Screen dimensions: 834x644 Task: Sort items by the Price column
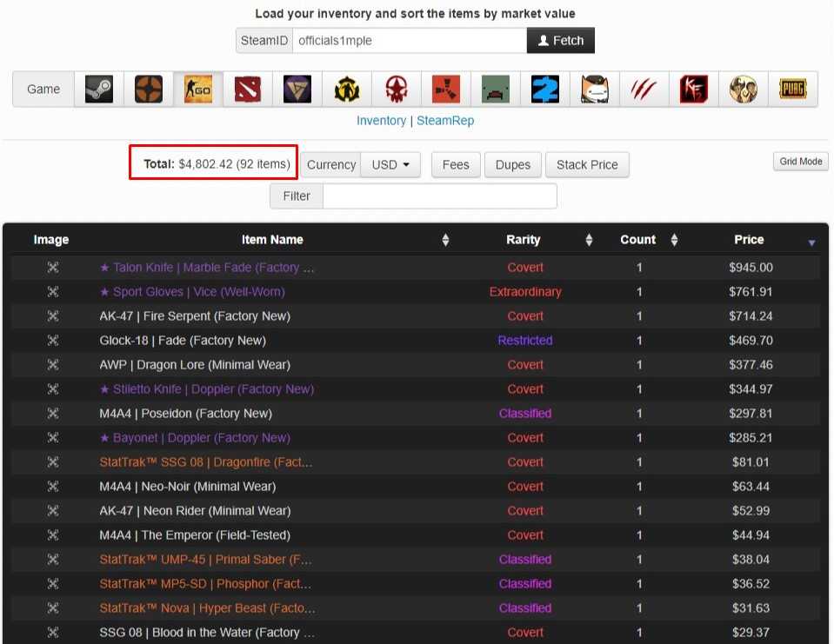749,240
